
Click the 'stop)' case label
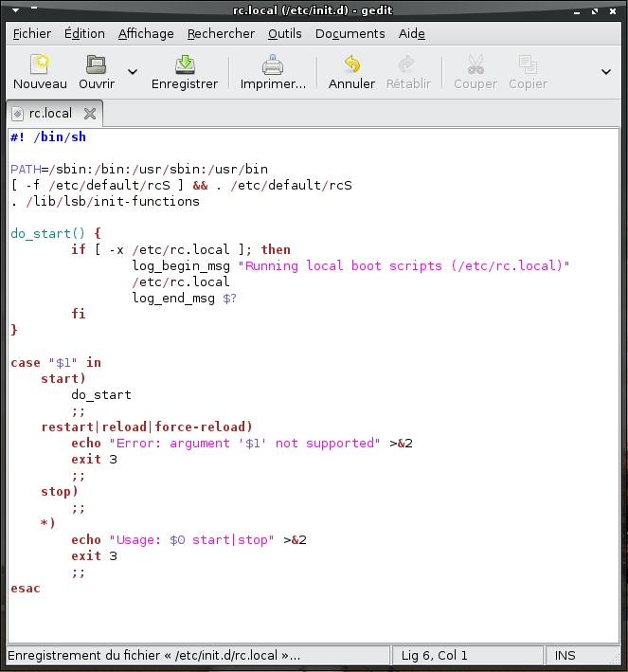pos(60,492)
